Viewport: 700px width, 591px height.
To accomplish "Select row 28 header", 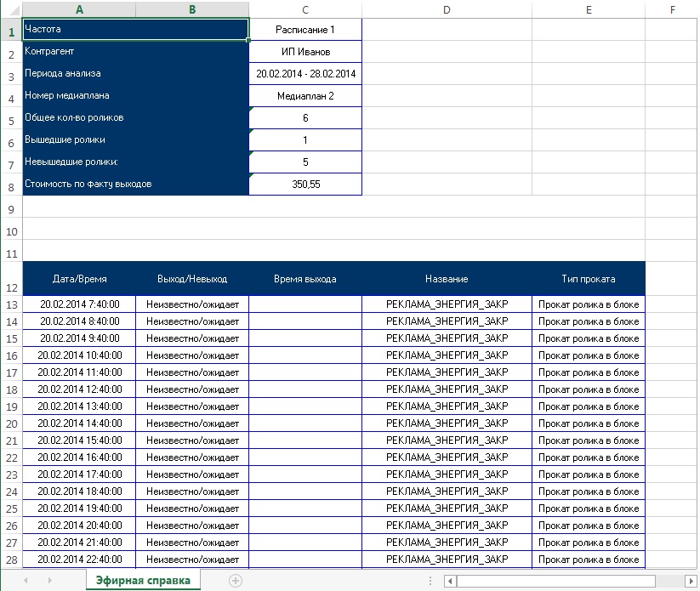I will (x=11, y=560).
